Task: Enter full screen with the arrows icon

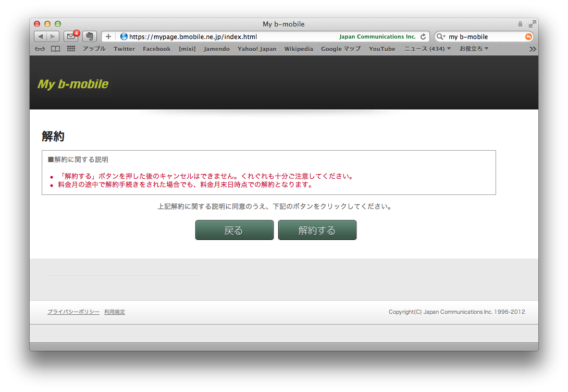Action: click(x=532, y=24)
